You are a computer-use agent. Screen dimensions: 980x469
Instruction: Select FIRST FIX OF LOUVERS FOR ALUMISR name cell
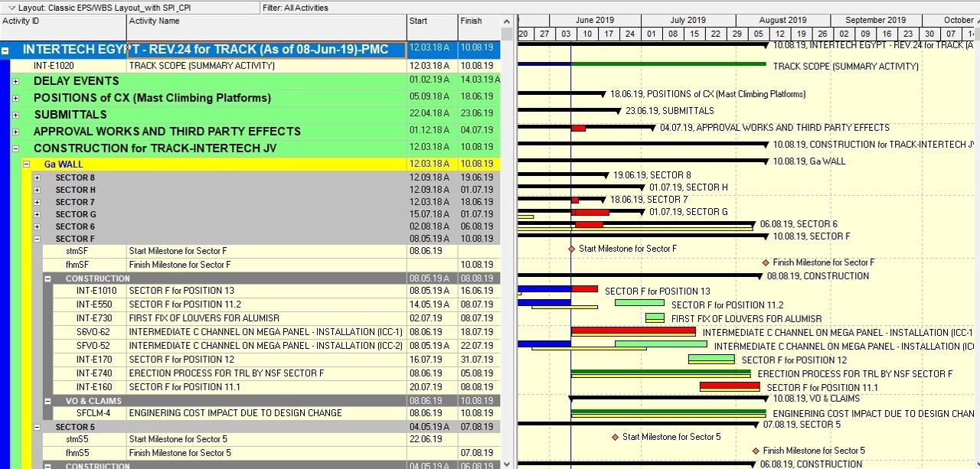click(266, 318)
